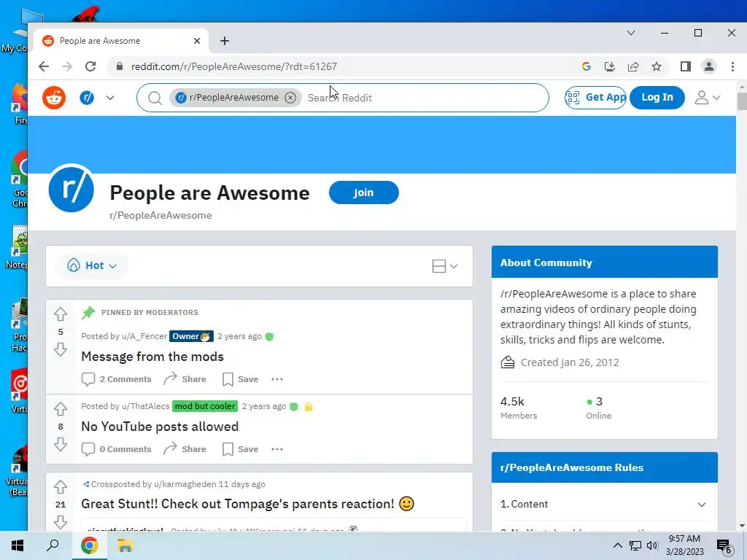The height and width of the screenshot is (560, 747).
Task: Reload the Reddit page
Action: pos(90,66)
